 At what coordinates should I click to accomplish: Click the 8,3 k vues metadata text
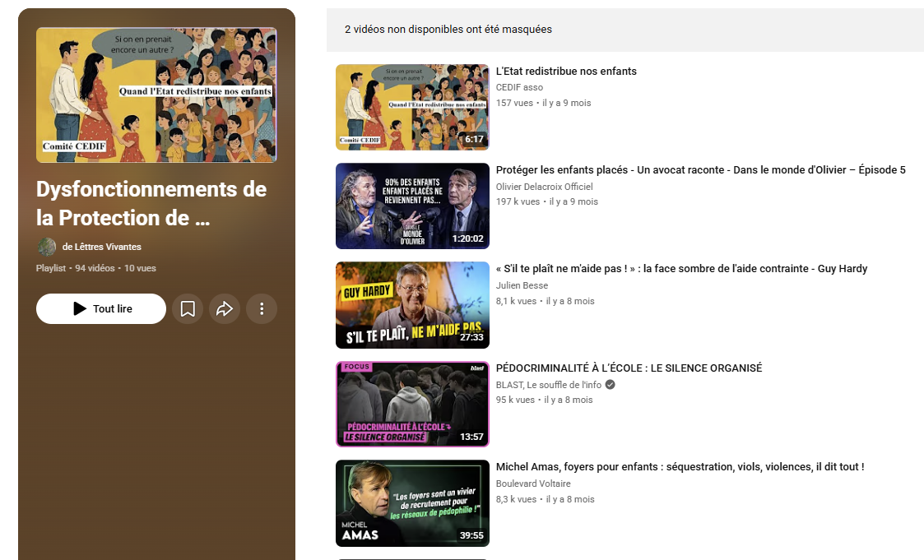click(516, 499)
